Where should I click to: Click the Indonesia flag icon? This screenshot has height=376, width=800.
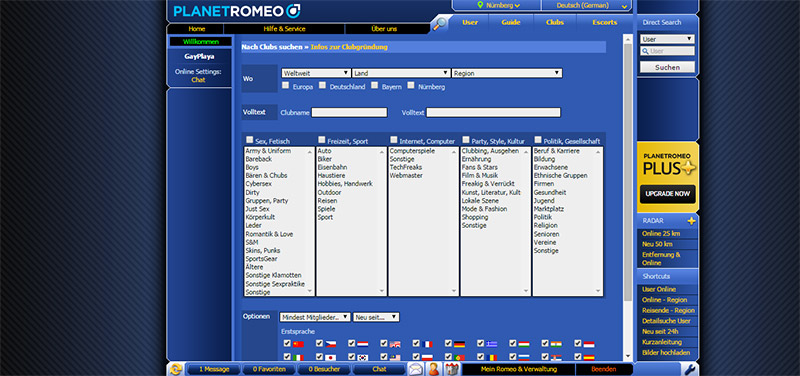(x=589, y=344)
